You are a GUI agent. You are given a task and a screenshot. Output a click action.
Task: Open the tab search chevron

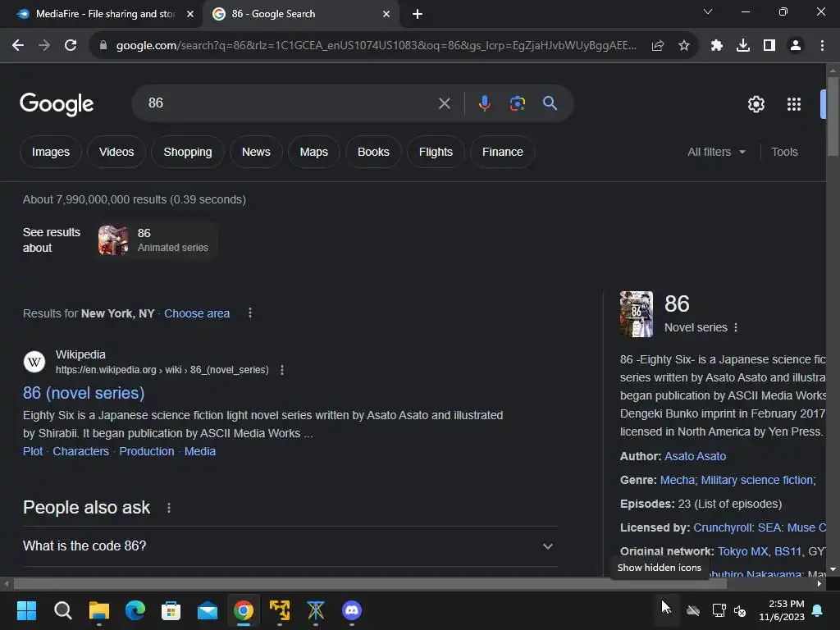pyautogui.click(x=708, y=11)
